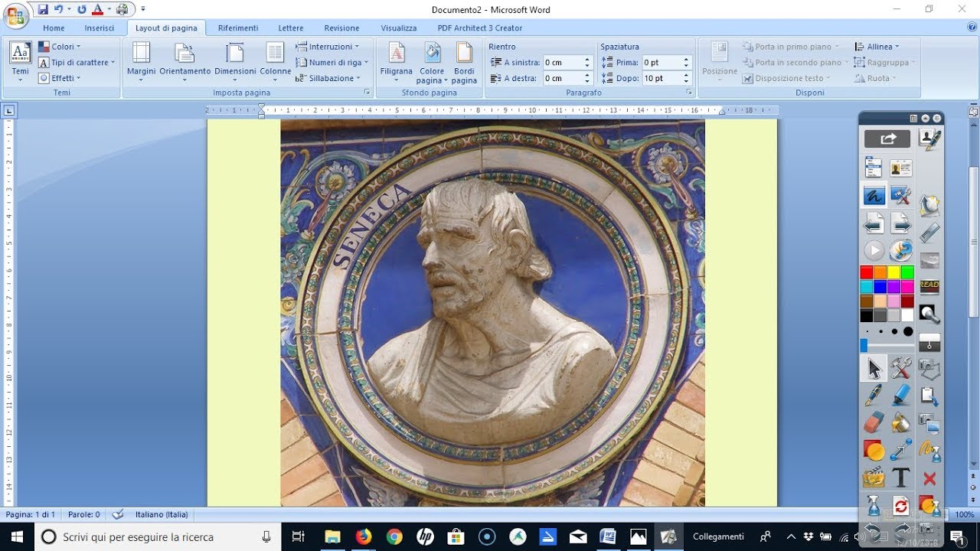
Task: Open the Filigrana watermark gallery
Action: (x=396, y=61)
